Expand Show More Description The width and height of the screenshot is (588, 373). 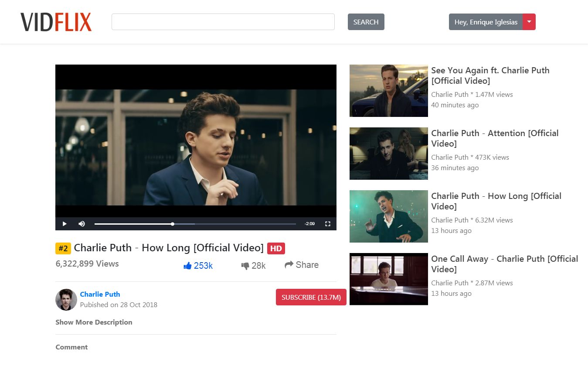(x=94, y=322)
